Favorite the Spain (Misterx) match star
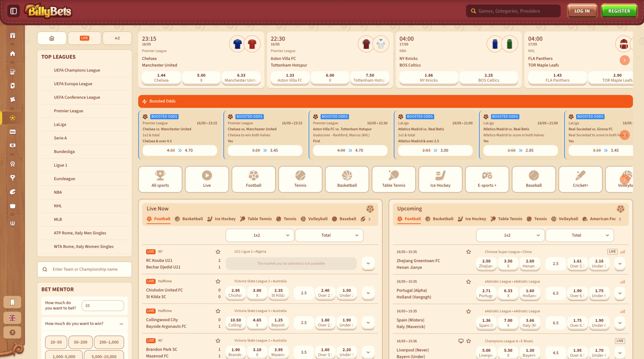Image resolution: width=644 pixels, height=359 pixels. pos(469,311)
